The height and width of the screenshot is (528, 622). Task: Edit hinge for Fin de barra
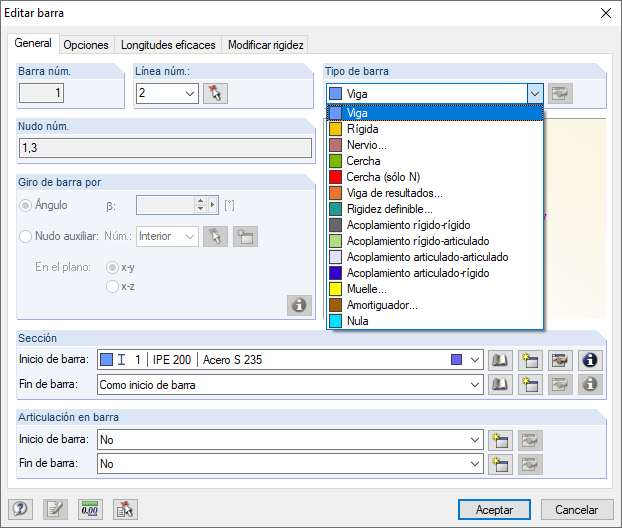coord(530,464)
